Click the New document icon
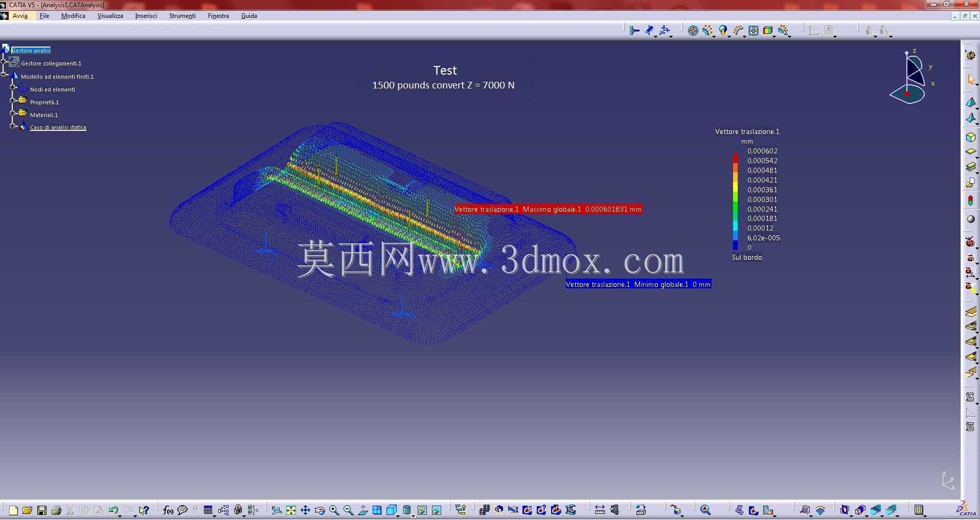This screenshot has height=520, width=980. [13, 510]
